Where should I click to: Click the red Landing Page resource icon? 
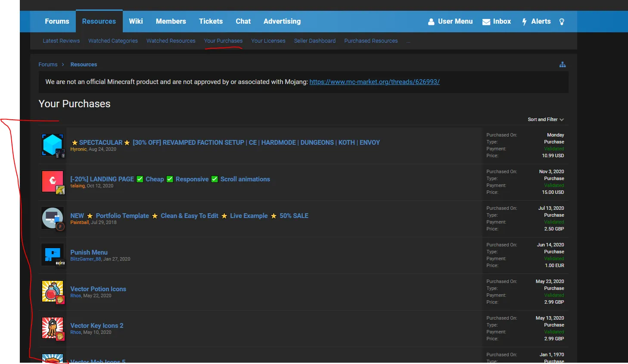coord(53,181)
